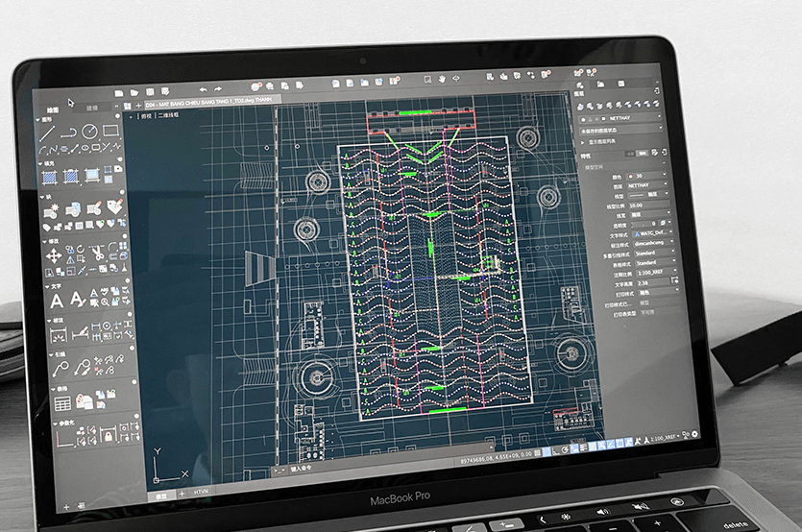Click the Edit Attribute tag icon

(x=114, y=206)
